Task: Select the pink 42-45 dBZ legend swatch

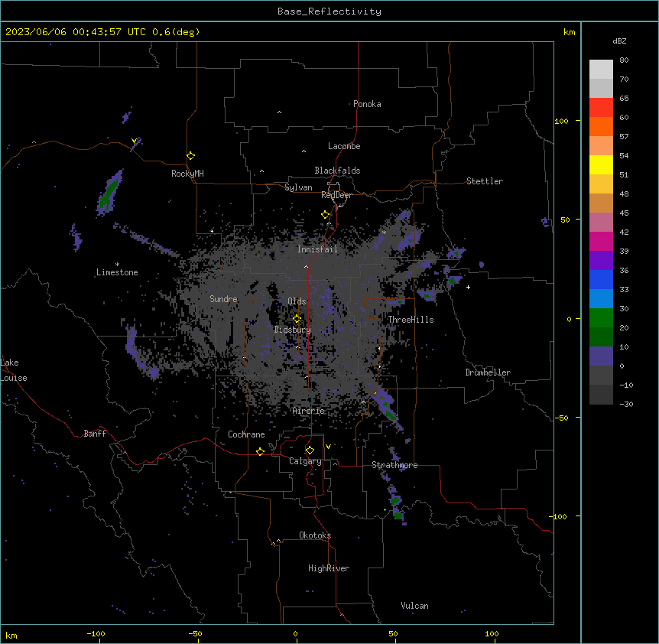Action: [x=601, y=223]
